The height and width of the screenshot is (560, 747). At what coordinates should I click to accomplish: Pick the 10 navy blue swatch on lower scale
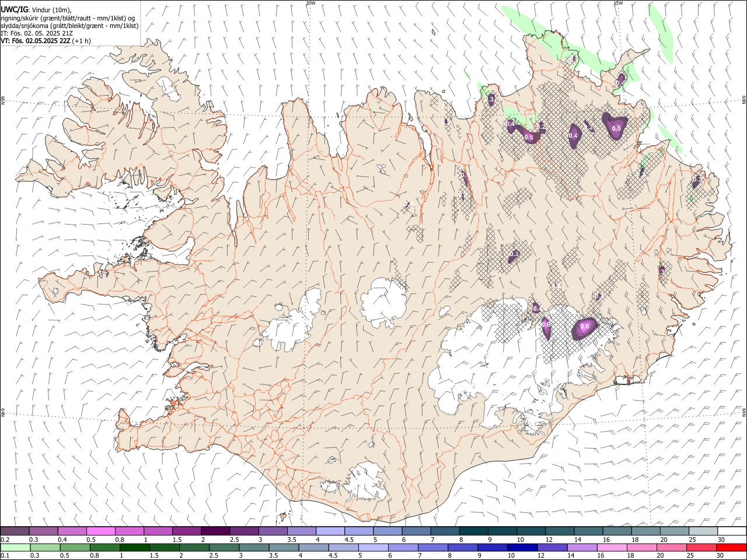(522, 547)
